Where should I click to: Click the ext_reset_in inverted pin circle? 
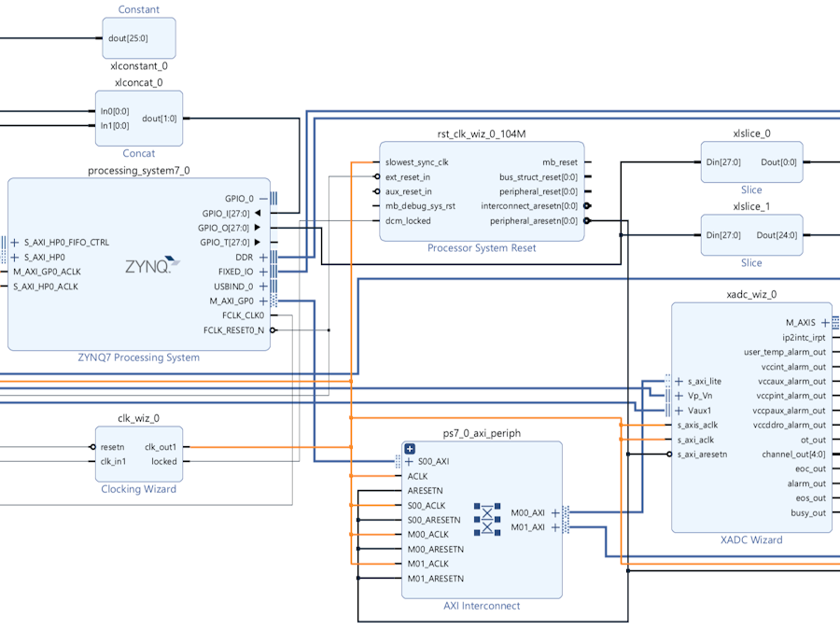377,176
